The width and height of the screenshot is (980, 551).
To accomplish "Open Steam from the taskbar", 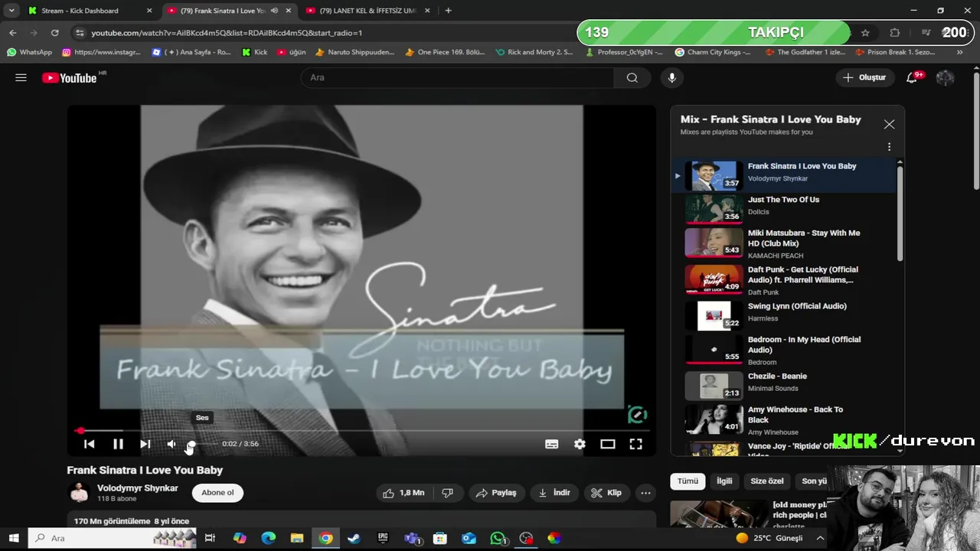I will (x=354, y=538).
